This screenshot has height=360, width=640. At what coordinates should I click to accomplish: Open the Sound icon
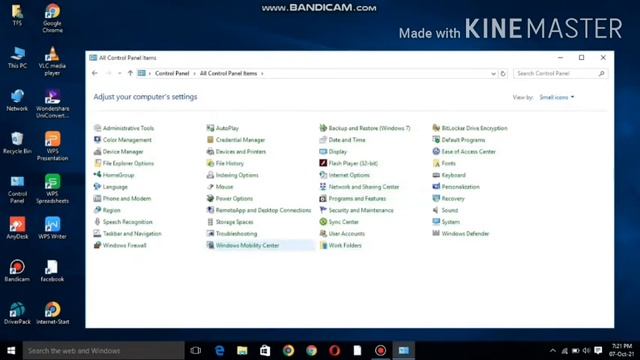tap(436, 210)
